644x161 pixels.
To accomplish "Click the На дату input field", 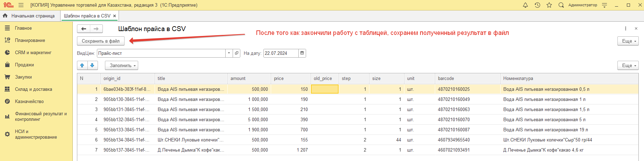I will point(281,53).
